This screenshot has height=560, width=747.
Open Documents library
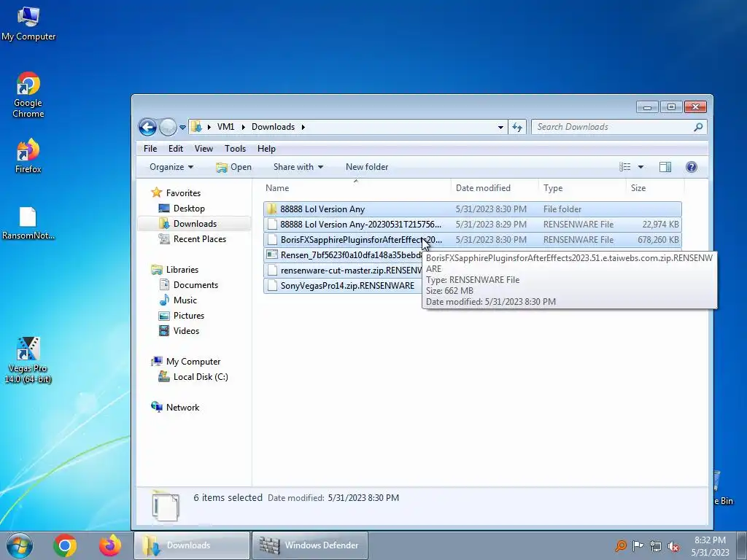[x=196, y=285]
